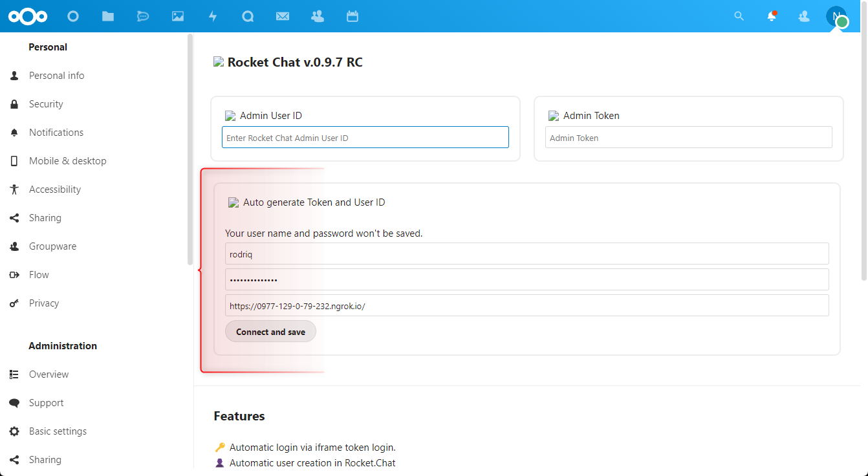
Task: Open the Contacts icon in top bar
Action: pos(318,16)
